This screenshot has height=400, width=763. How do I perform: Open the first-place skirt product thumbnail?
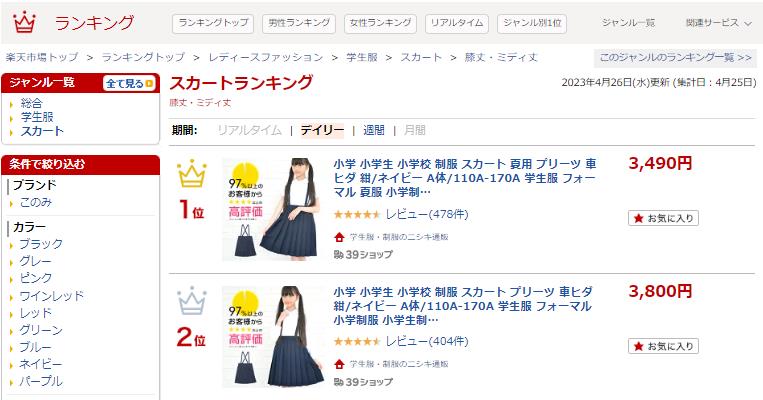coord(273,209)
